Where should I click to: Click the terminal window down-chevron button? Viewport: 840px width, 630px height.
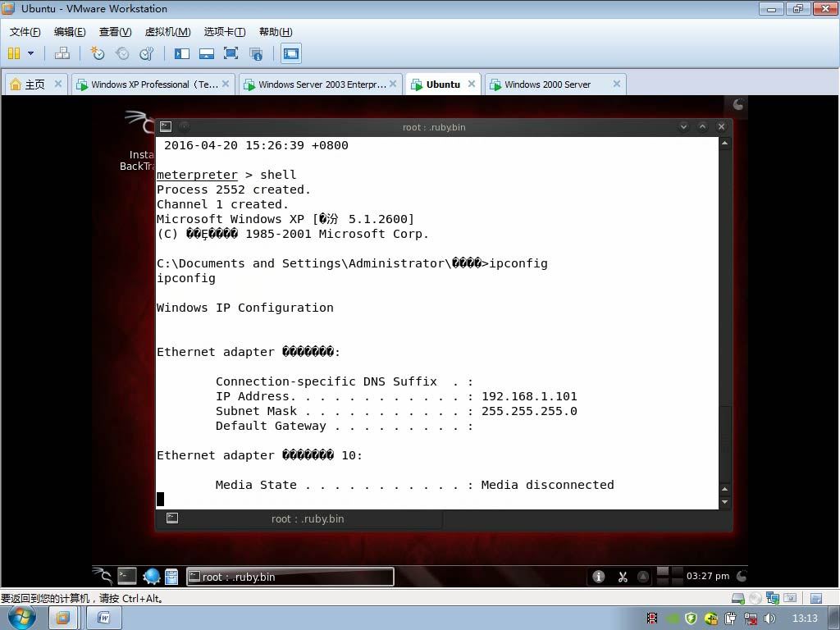pos(683,127)
